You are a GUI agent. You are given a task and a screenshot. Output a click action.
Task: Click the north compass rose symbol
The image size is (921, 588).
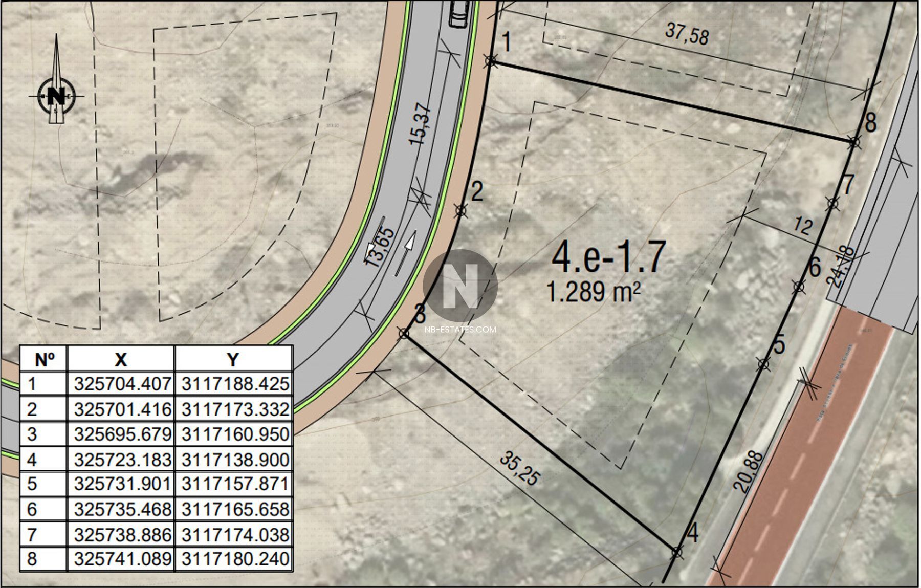click(x=57, y=95)
